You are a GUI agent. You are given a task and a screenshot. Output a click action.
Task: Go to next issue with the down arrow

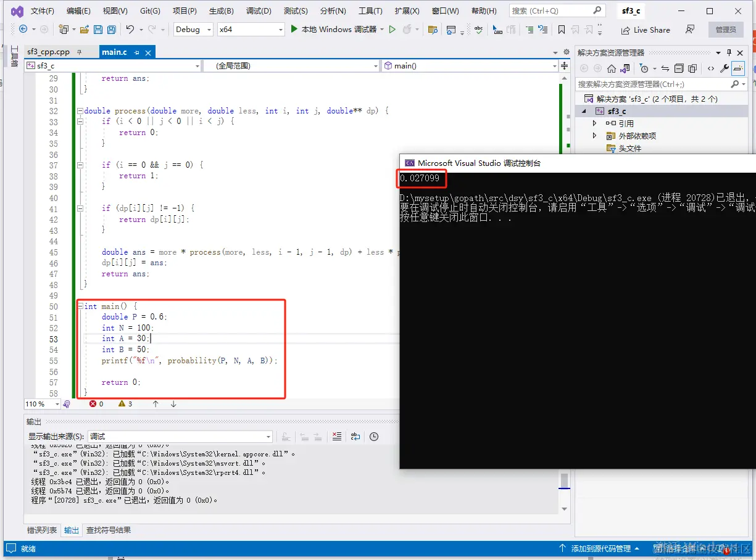pos(173,404)
